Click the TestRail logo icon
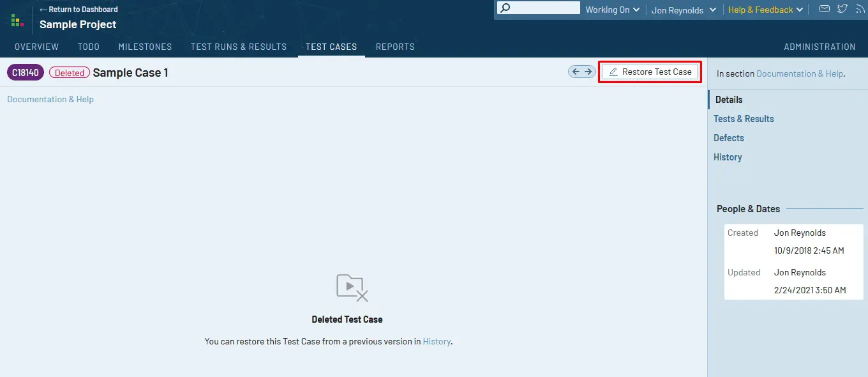Image resolution: width=868 pixels, height=377 pixels. coord(17,20)
